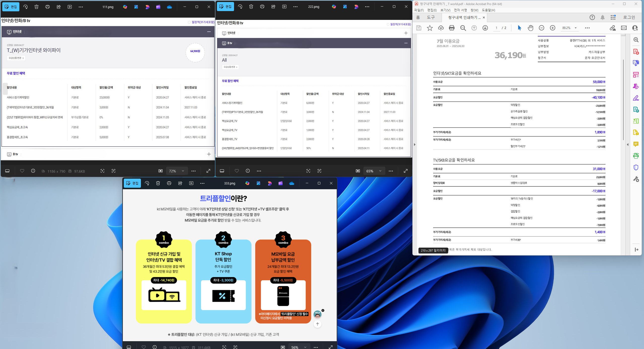Open Comment tool in Acrobat sidebar

tap(636, 144)
